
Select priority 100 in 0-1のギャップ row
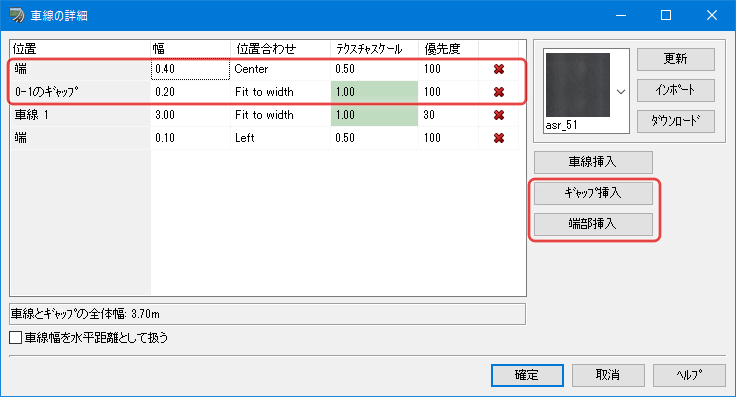[448, 92]
